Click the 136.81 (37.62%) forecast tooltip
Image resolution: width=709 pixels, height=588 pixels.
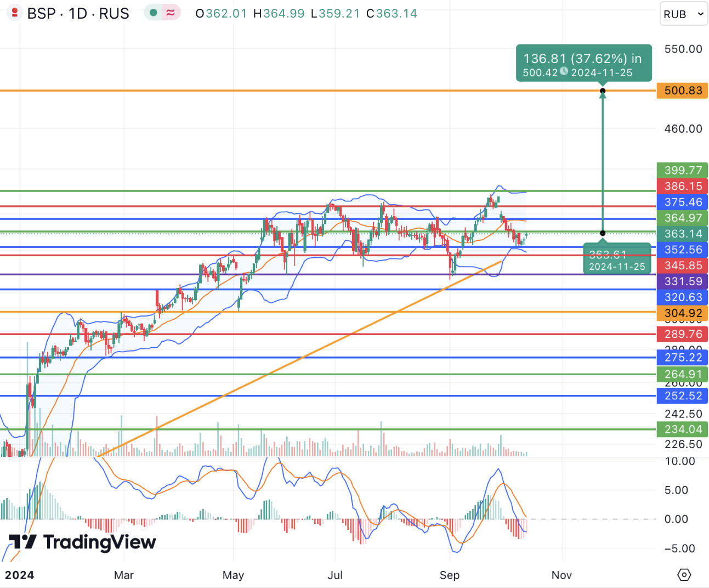click(x=584, y=64)
